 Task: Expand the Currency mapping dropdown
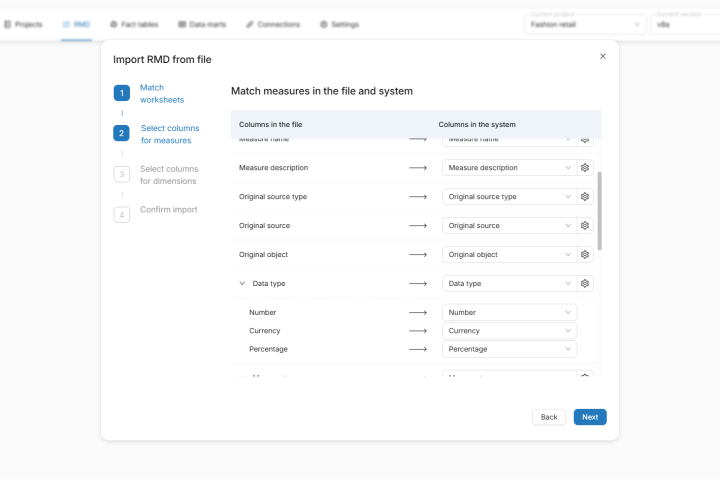click(509, 331)
